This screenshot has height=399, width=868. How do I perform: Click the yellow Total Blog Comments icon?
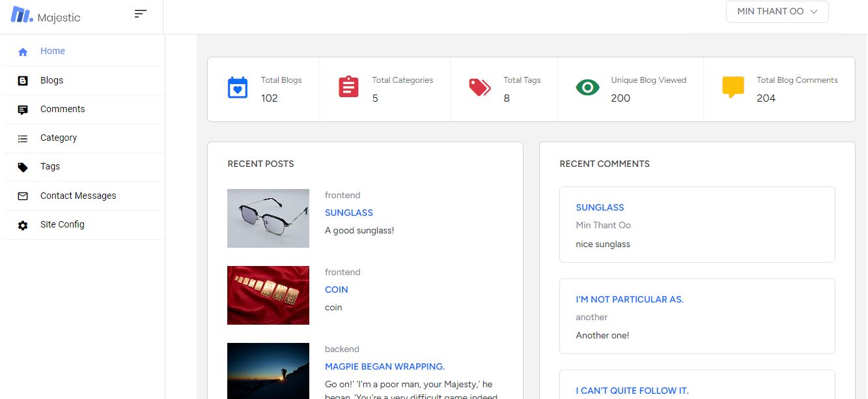[x=733, y=87]
